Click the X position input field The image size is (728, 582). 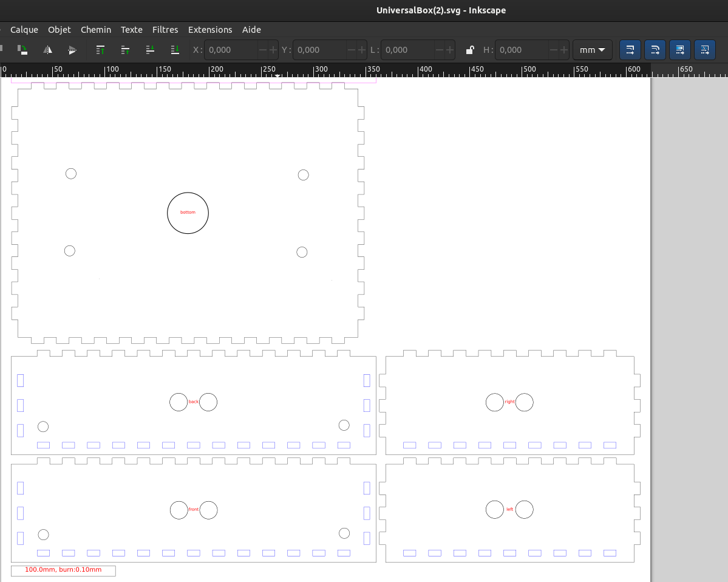[231, 50]
